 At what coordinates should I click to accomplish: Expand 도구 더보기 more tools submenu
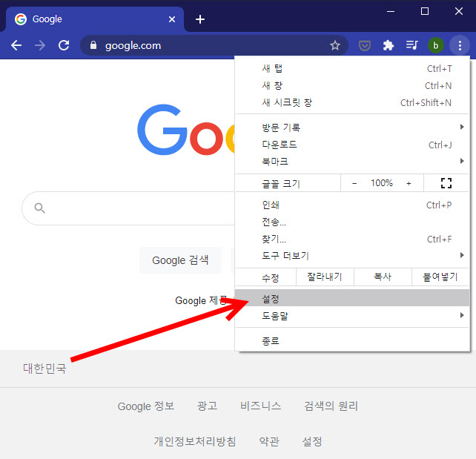pyautogui.click(x=352, y=256)
